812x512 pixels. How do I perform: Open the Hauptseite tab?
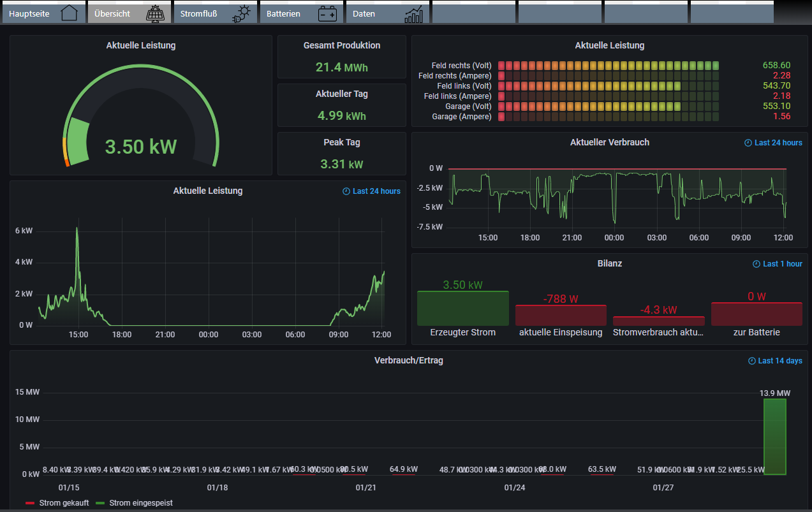point(43,13)
